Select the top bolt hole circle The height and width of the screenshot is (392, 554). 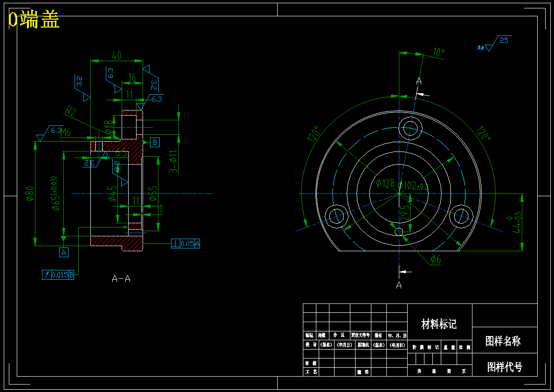410,127
